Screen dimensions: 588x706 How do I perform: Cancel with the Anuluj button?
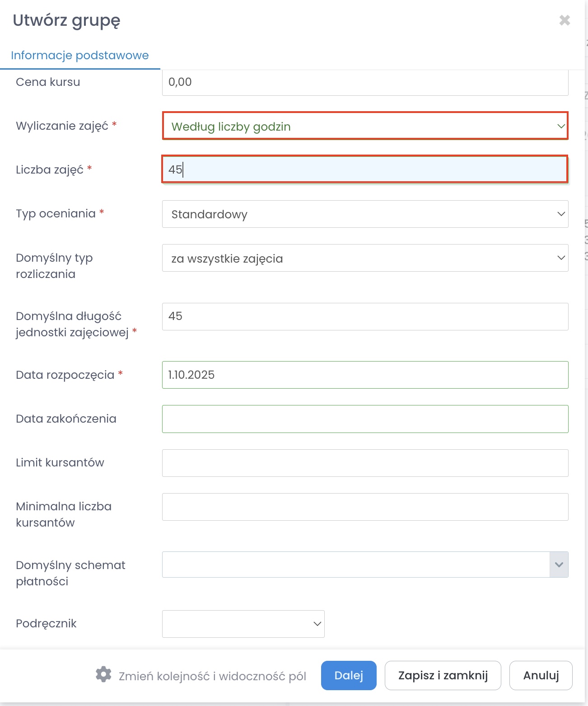click(541, 675)
